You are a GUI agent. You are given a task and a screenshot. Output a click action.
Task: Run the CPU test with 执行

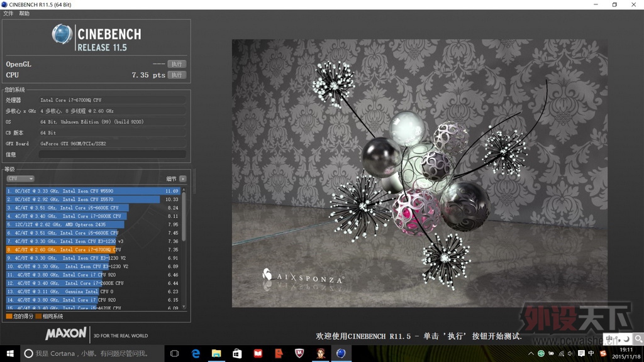177,75
